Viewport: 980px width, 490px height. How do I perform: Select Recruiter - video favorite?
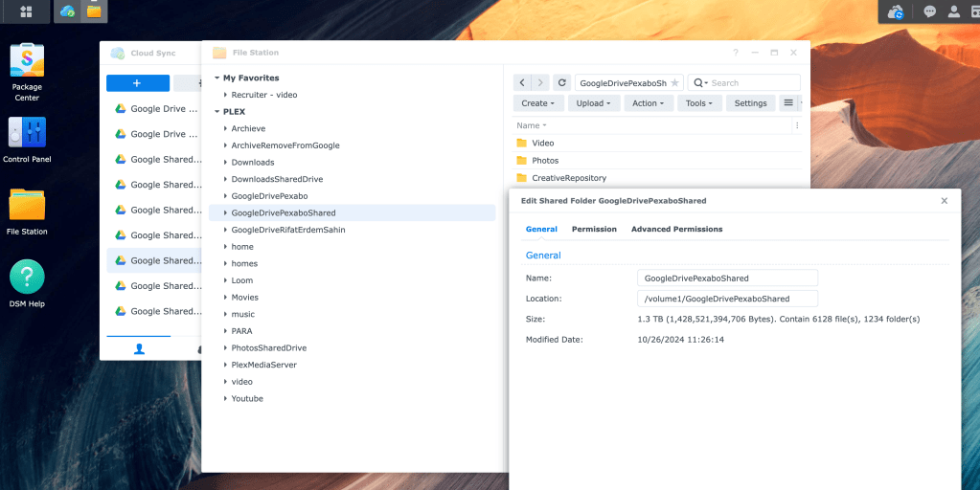264,95
